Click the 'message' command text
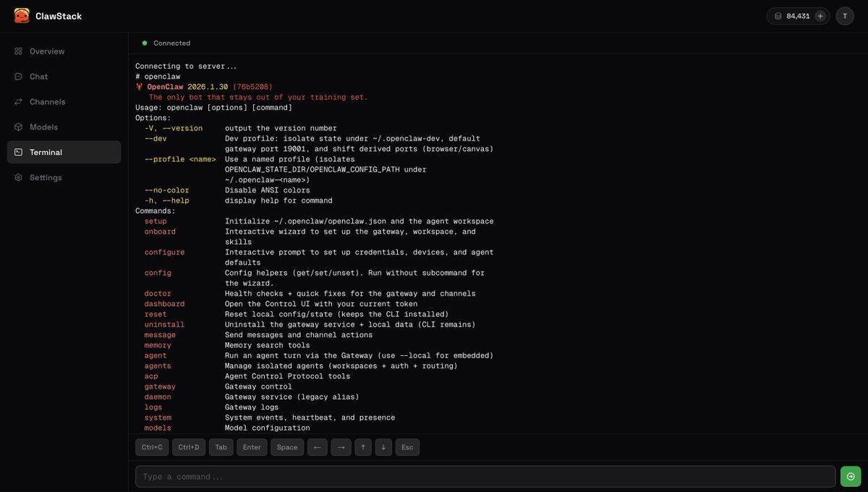Viewport: 868px width, 492px height. 160,335
